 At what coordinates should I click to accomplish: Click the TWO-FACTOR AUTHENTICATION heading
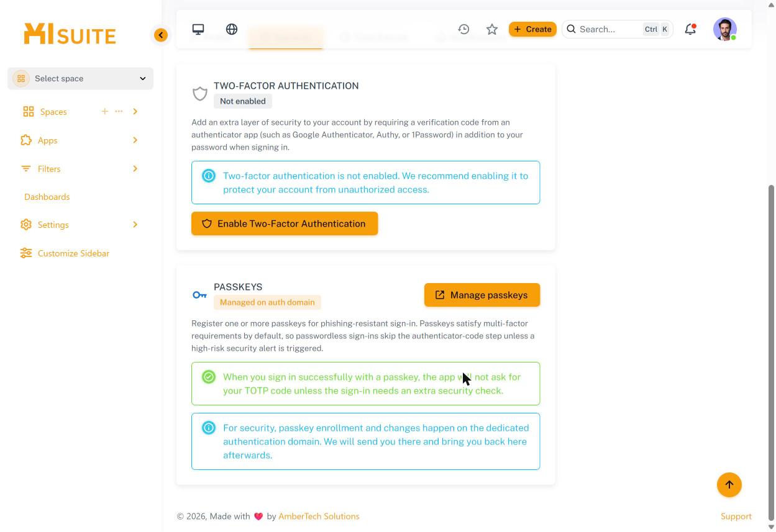286,86
